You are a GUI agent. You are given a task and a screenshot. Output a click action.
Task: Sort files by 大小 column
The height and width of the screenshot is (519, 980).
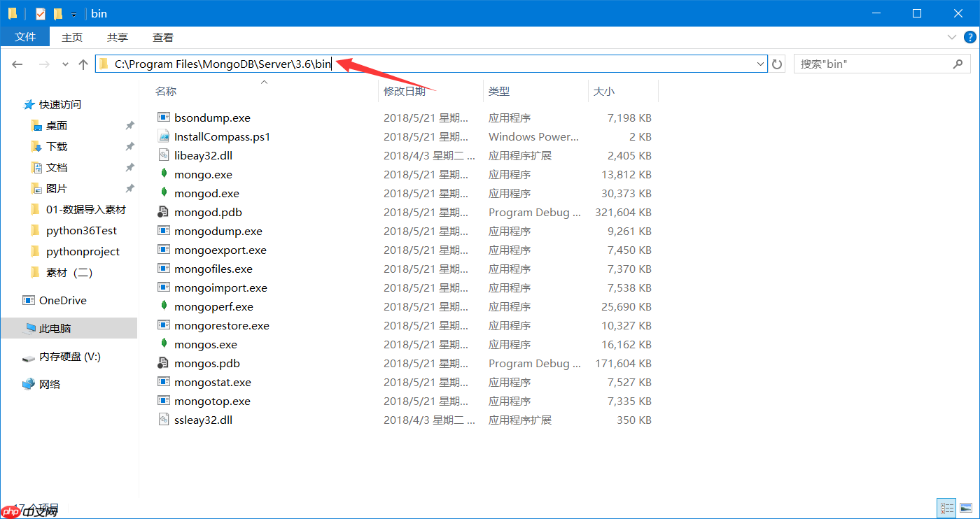pyautogui.click(x=603, y=91)
